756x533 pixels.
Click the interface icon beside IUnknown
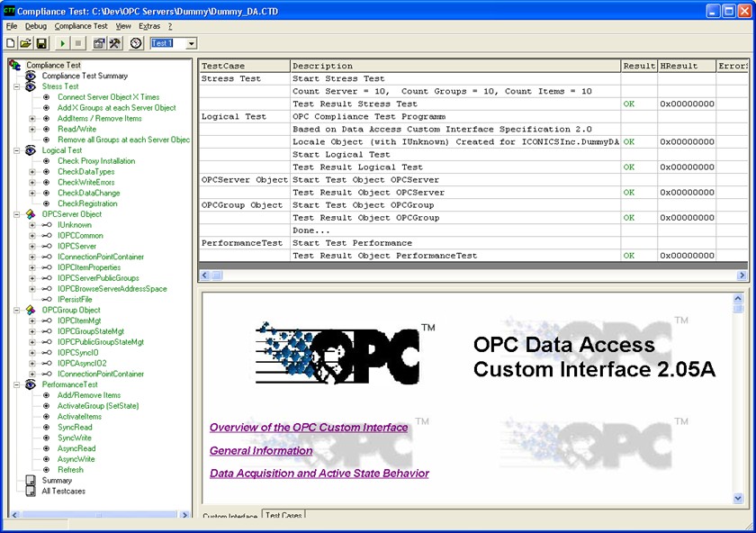[x=46, y=225]
